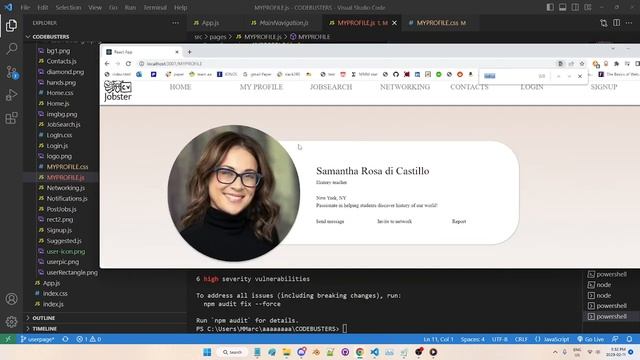Open the Source Control view

tap(11, 72)
